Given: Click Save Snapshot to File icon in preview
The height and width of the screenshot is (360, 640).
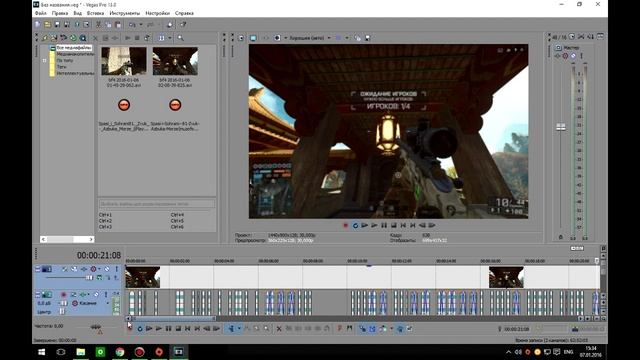Looking at the screenshot, I should [367, 38].
